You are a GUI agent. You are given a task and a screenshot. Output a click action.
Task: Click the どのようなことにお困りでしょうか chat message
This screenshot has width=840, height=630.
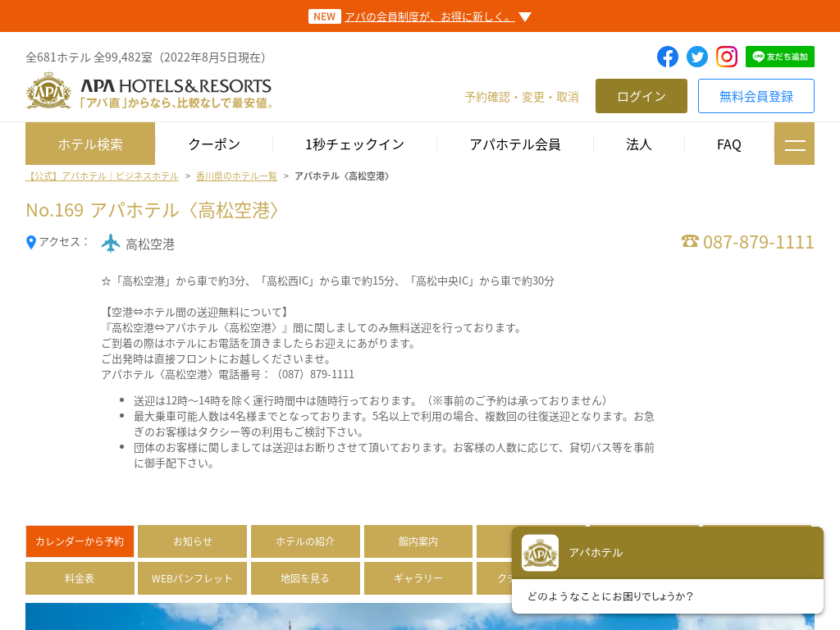click(610, 596)
